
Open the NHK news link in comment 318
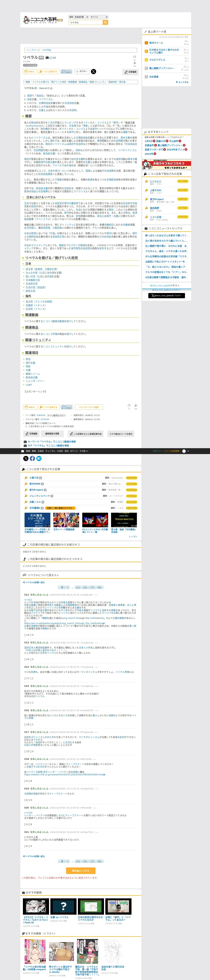click(x=64, y=775)
